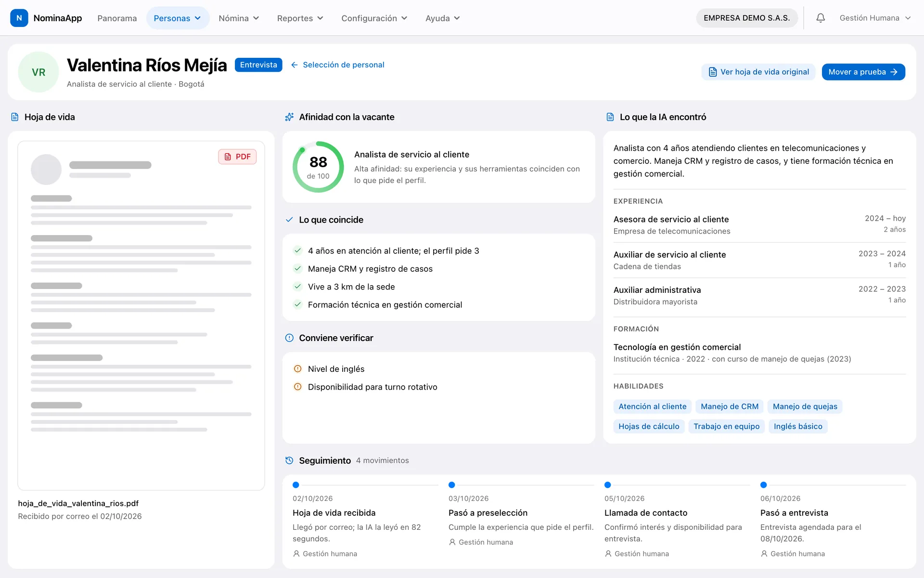Viewport: 924px width, 578px height.
Task: Click the history icon beside Seguimiento
Action: pyautogui.click(x=289, y=460)
